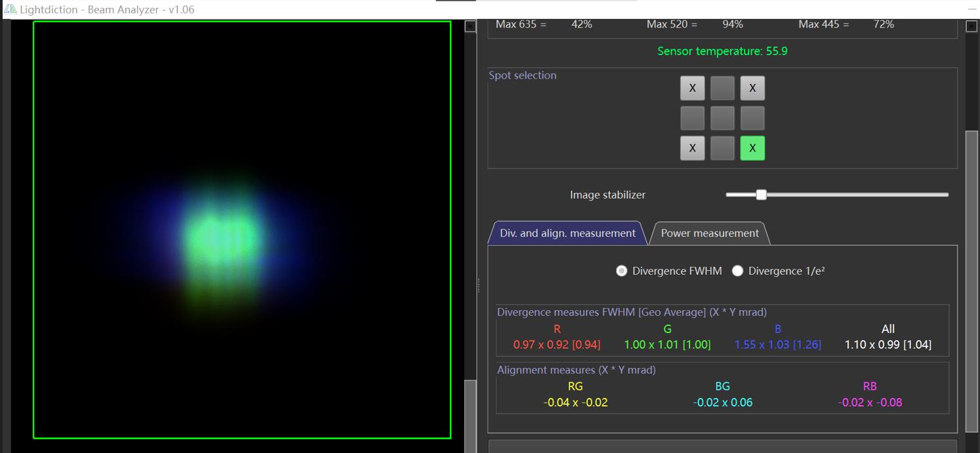The width and height of the screenshot is (980, 453).
Task: Toggle the top-left spot selection button
Action: pos(692,88)
